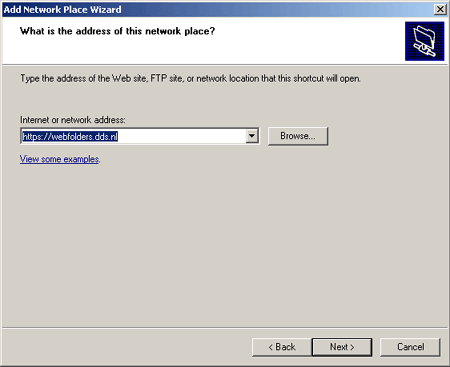The width and height of the screenshot is (450, 367).
Task: Click the instruction text about Web site, FTP site
Action: pos(190,79)
